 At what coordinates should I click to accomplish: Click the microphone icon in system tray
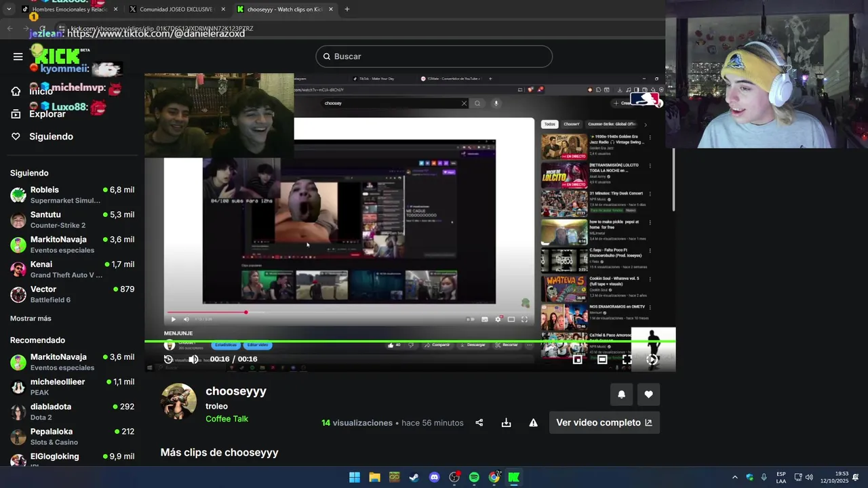[x=764, y=477]
